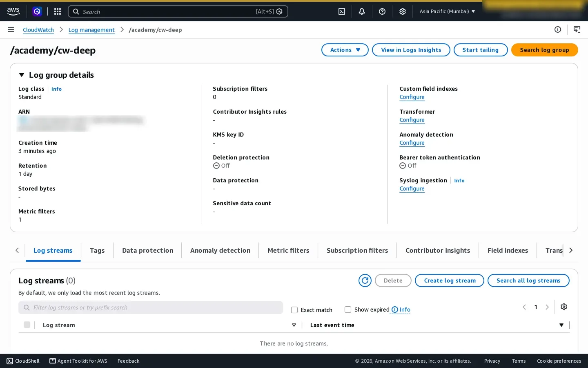The width and height of the screenshot is (588, 368).
Task: Open the Log class Info link
Action: click(x=56, y=89)
